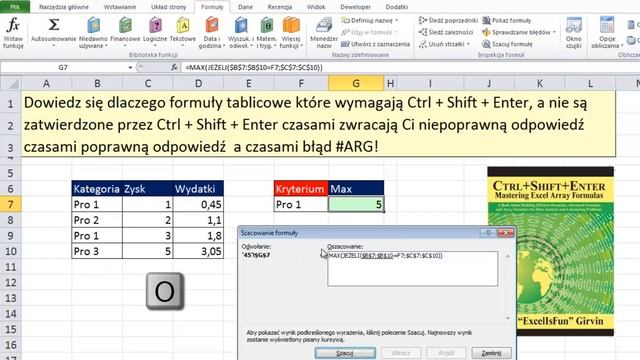640x360 pixels.
Task: Switch to the Plik tab
Action: [15, 7]
